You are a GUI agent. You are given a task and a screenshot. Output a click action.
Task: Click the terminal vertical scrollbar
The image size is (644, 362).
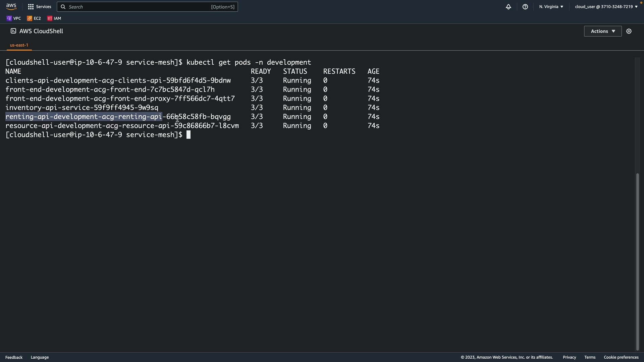click(x=637, y=261)
